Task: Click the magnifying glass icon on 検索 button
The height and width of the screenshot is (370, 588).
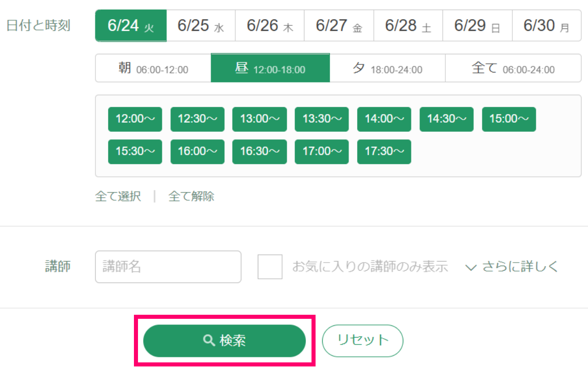Action: (208, 341)
